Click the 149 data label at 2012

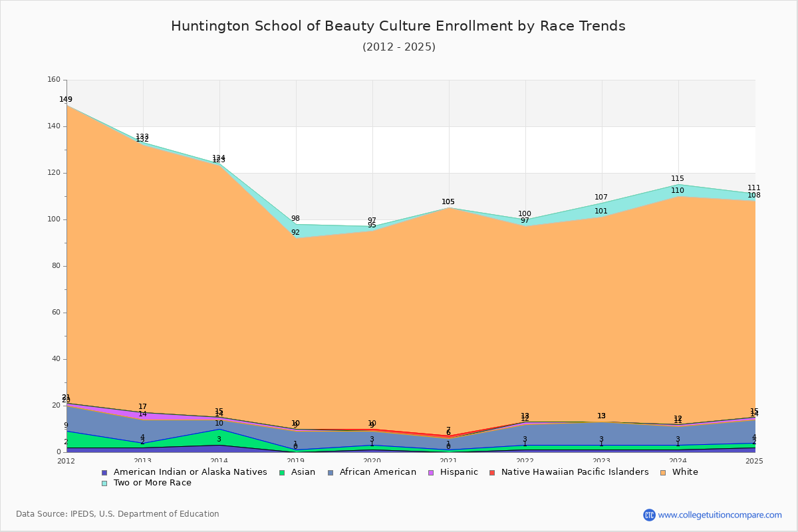[x=66, y=100]
